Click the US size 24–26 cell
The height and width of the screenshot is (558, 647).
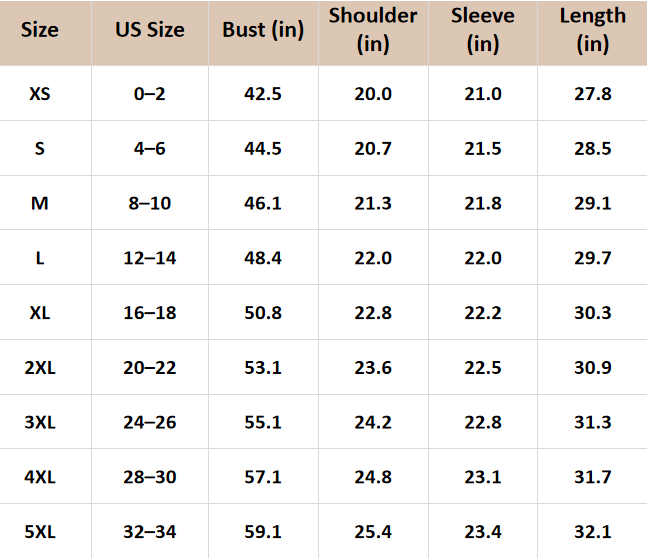pos(150,422)
